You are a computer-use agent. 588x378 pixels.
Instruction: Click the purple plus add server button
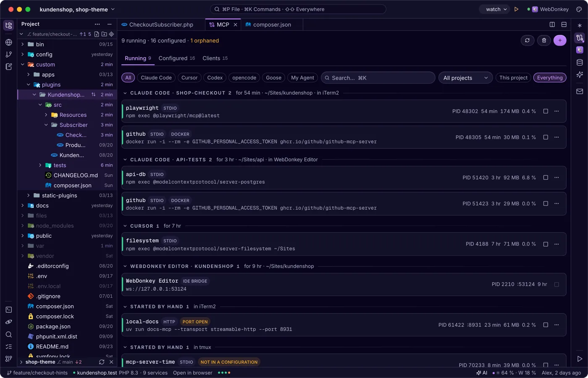[560, 40]
